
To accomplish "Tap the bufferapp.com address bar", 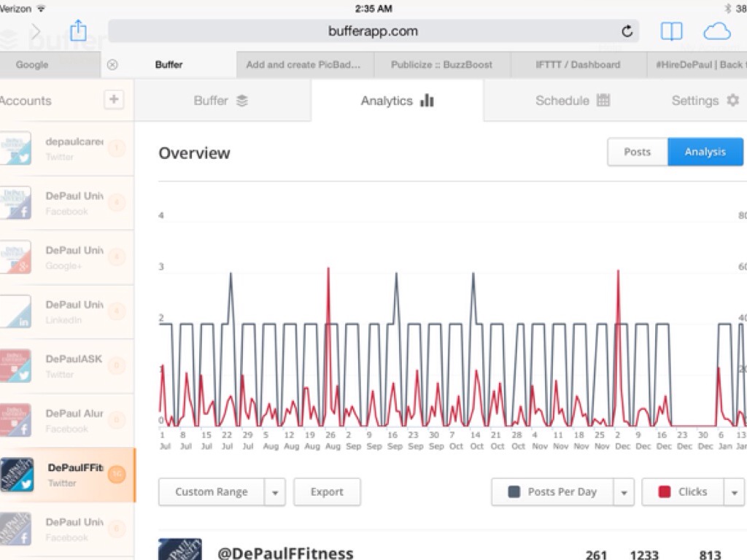I will [373, 31].
